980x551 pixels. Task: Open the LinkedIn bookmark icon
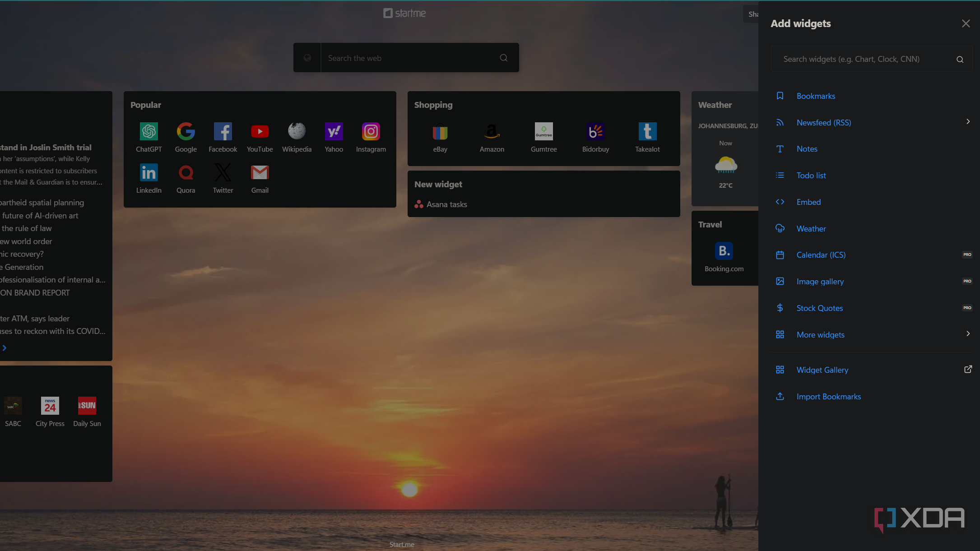149,172
